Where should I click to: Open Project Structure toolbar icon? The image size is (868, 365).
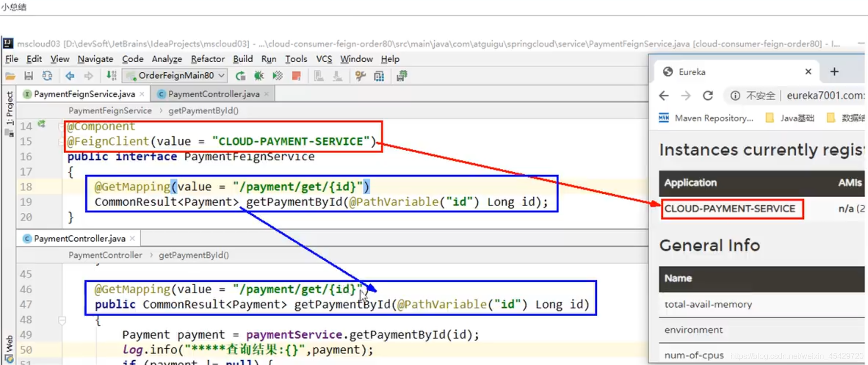(379, 76)
